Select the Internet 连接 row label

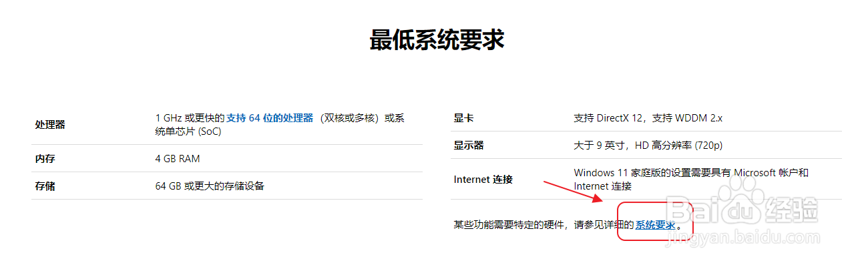(x=483, y=180)
